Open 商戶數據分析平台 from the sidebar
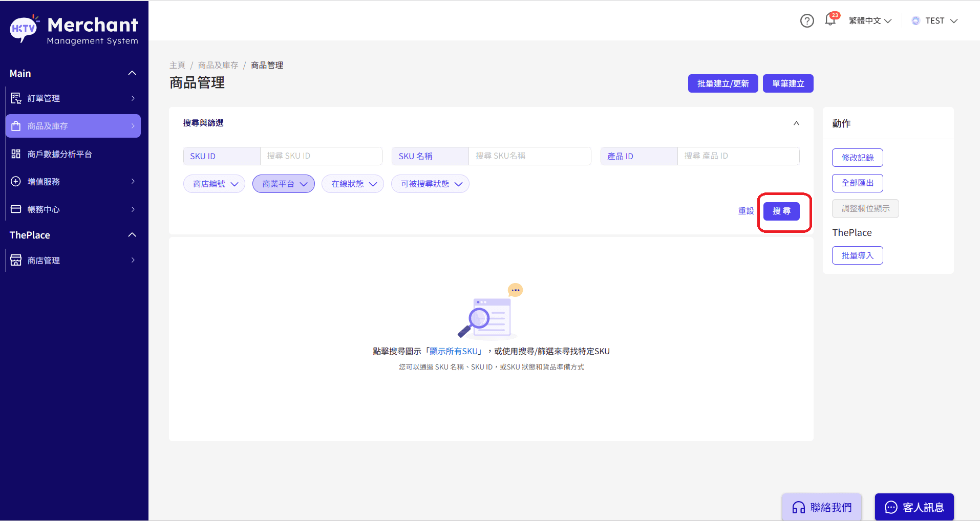The height and width of the screenshot is (521, 980). tap(73, 154)
